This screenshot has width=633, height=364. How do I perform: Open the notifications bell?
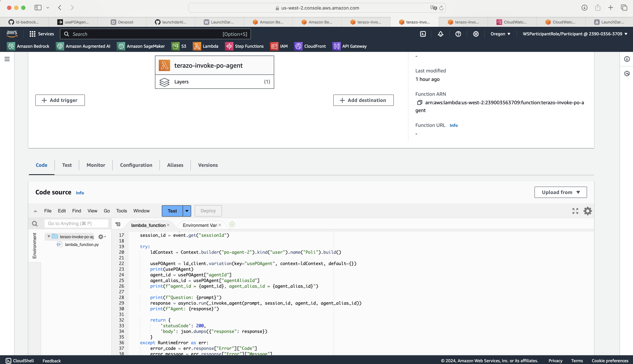click(440, 34)
